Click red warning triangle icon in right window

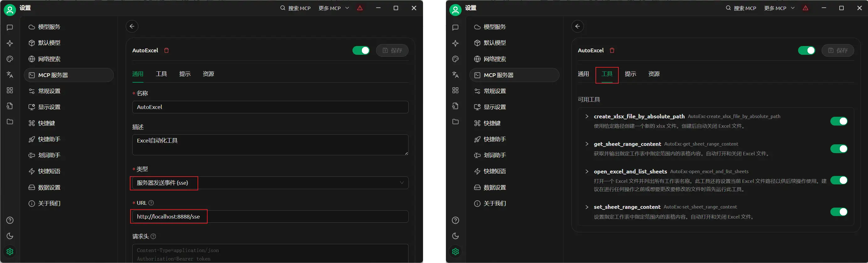point(805,8)
